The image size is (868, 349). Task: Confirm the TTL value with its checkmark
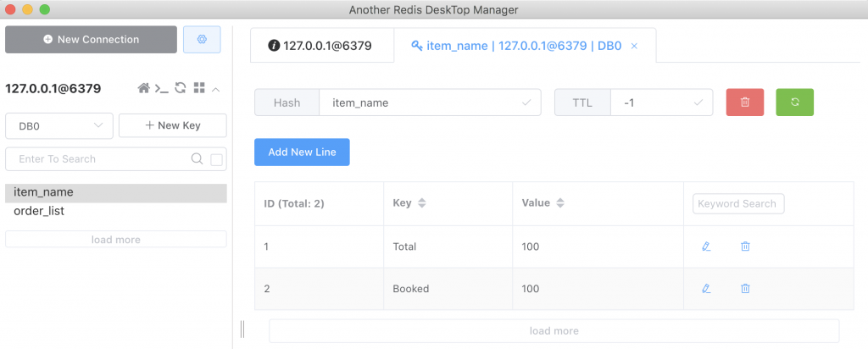click(x=698, y=102)
